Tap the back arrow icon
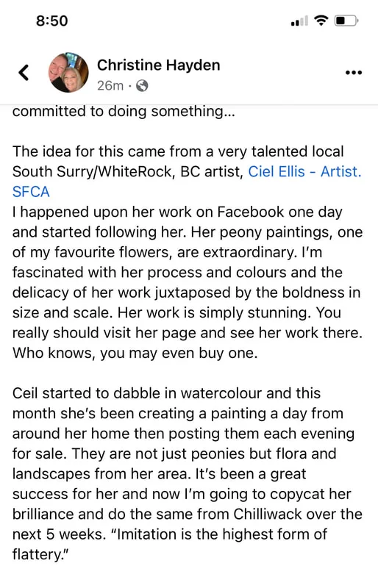 click(x=24, y=73)
